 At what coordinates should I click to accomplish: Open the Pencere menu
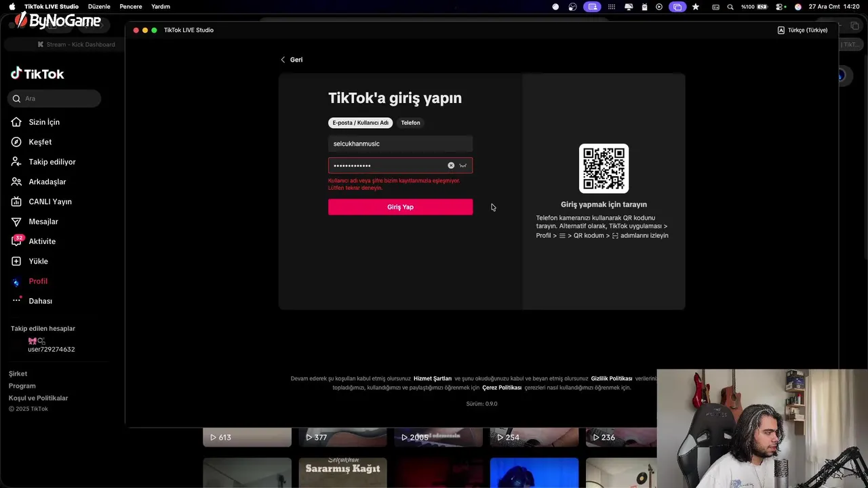point(131,7)
